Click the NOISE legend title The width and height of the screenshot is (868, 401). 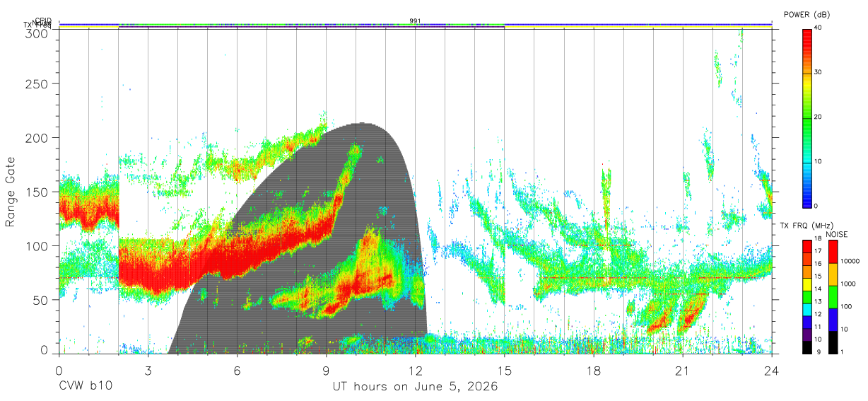point(838,234)
